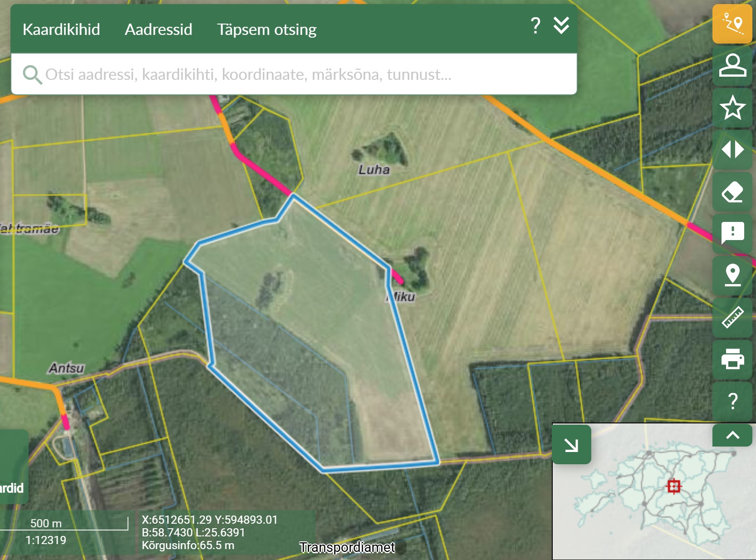
Task: Switch to Täpsem otsing tab
Action: pos(266,29)
